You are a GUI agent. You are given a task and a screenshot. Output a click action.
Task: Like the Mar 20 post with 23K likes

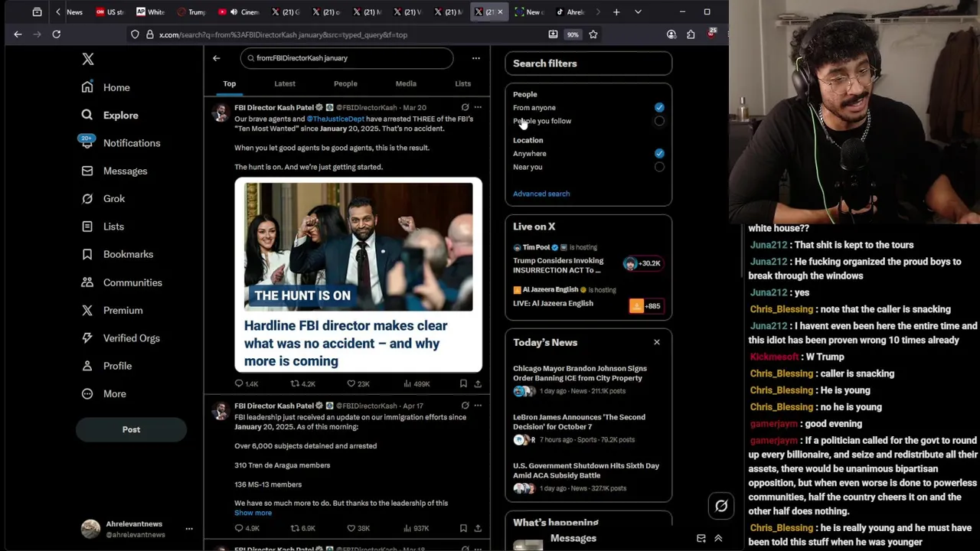tap(358, 383)
